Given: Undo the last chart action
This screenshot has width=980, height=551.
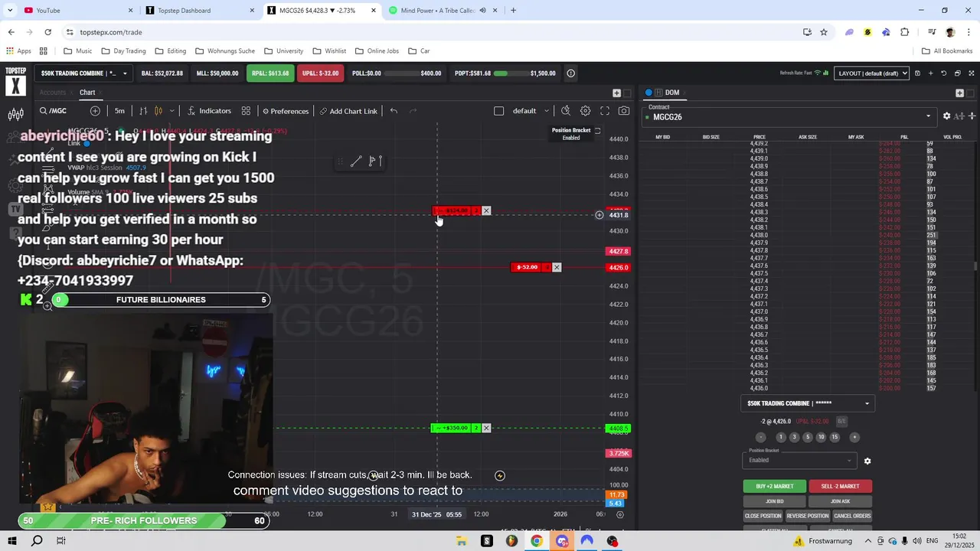Looking at the screenshot, I should 394,111.
